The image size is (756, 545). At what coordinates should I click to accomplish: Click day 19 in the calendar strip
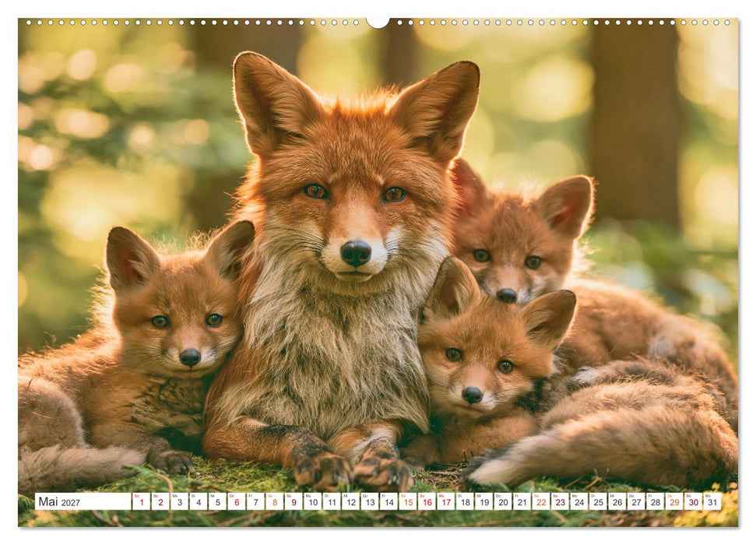coord(484,501)
